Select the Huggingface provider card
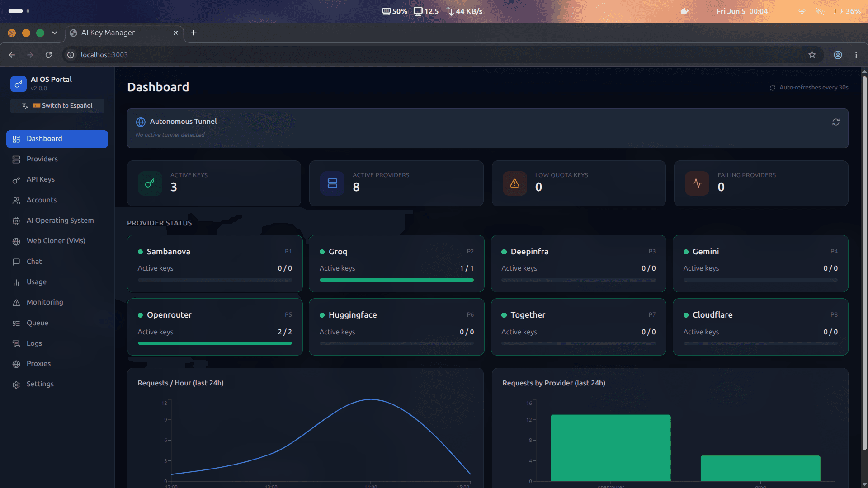This screenshot has width=868, height=488. pyautogui.click(x=396, y=327)
